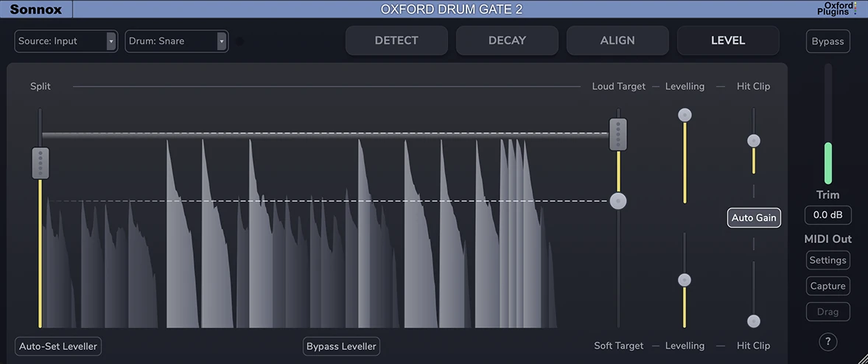Viewport: 868px width, 364px height.
Task: Click the "Trim" label
Action: pyautogui.click(x=827, y=195)
